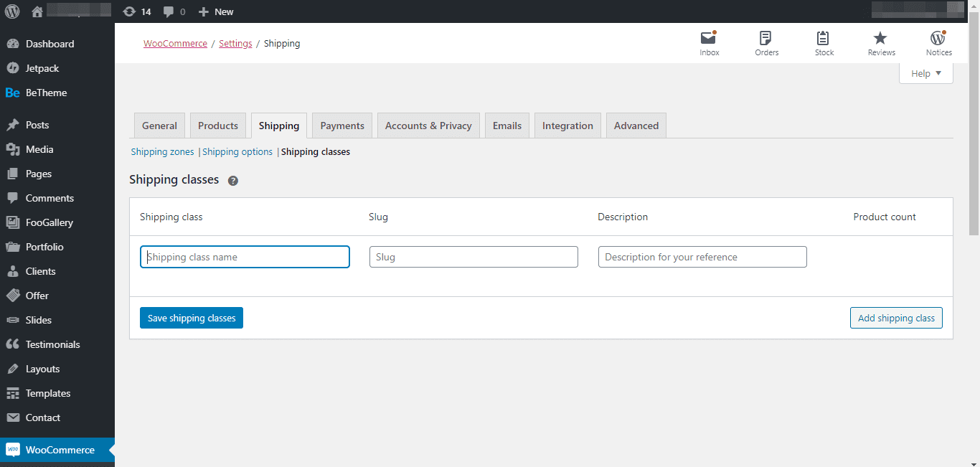This screenshot has height=467, width=980.
Task: Open the comments bubble showing 0
Action: (174, 11)
